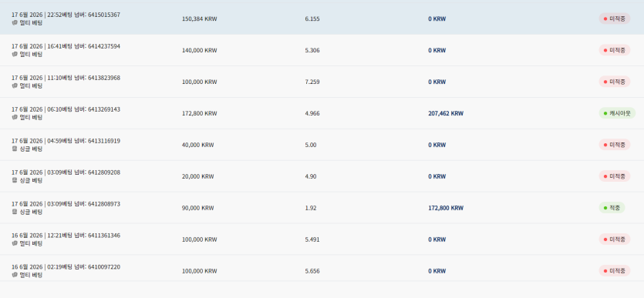644x298 pixels.
Task: Click 0 KRW payout of bet 6414237594
Action: click(x=437, y=50)
